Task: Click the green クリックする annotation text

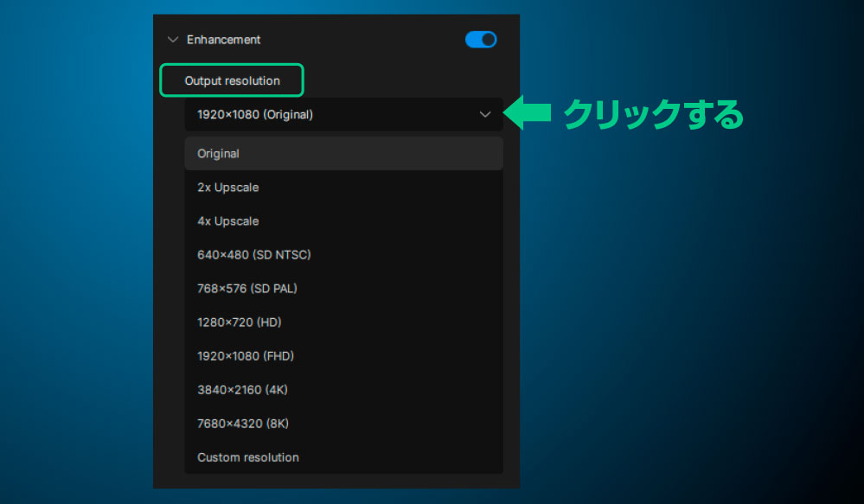Action: (653, 114)
